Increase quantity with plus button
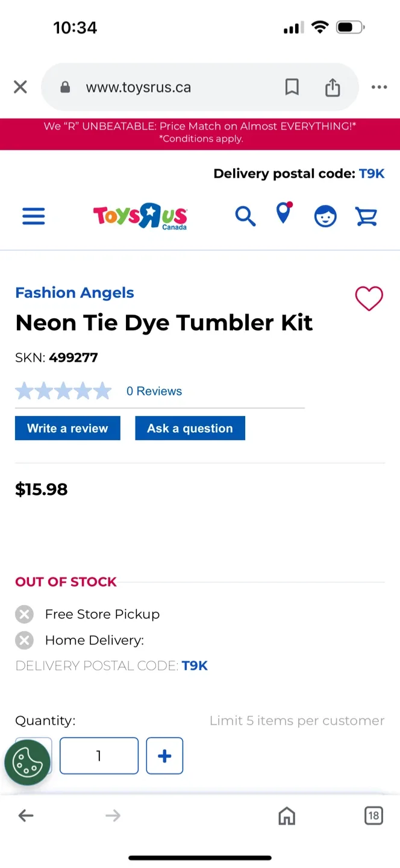The width and height of the screenshot is (400, 868). coord(164,756)
